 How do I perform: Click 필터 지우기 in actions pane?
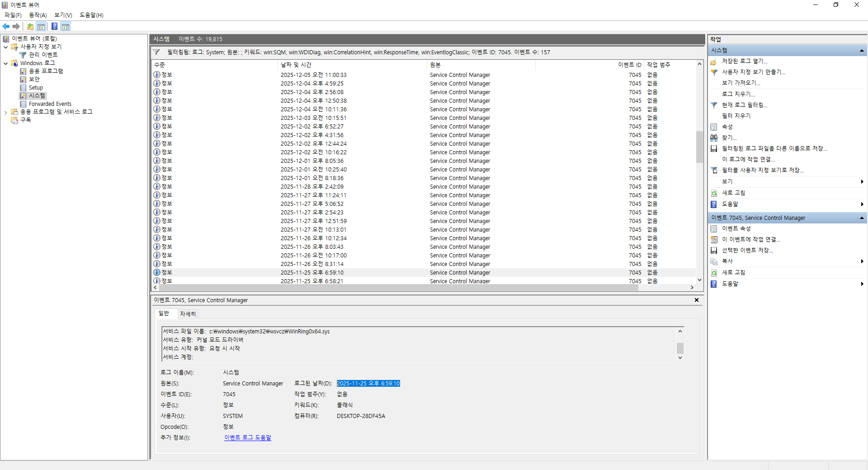pos(736,116)
